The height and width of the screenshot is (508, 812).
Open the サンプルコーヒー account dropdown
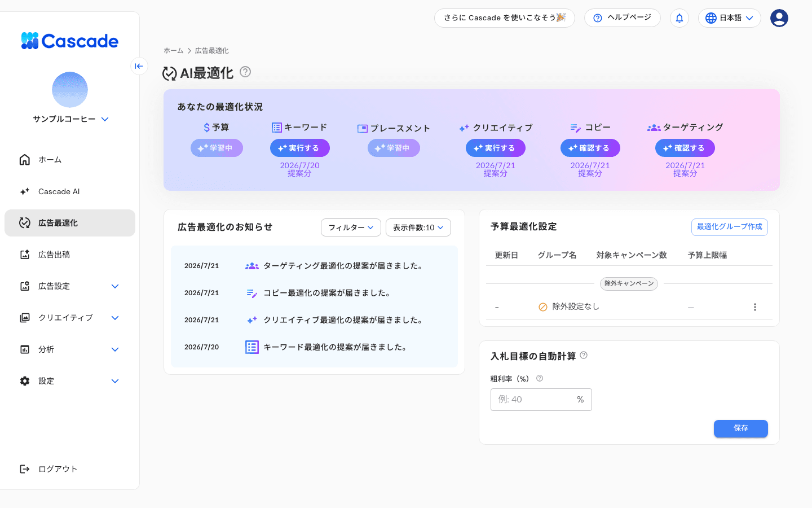tap(71, 119)
